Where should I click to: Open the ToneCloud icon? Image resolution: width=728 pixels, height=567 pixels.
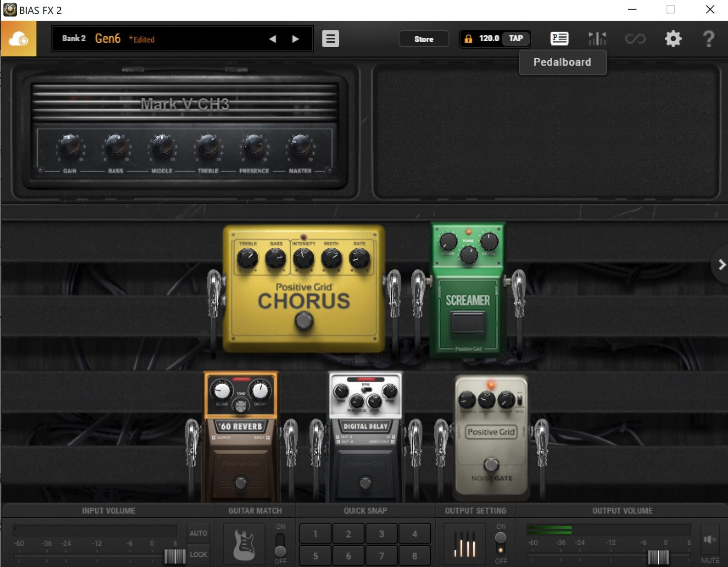19,39
